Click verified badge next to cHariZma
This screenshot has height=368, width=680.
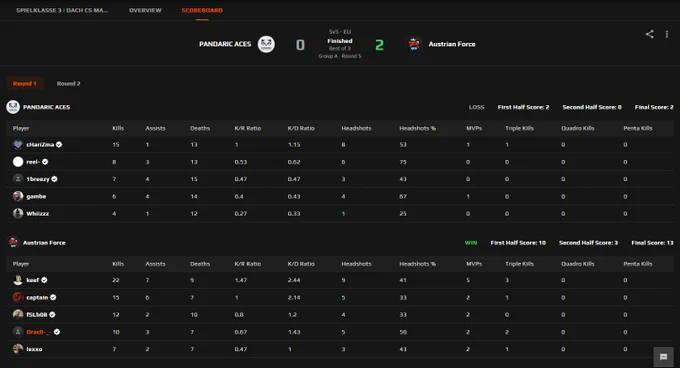(x=59, y=144)
